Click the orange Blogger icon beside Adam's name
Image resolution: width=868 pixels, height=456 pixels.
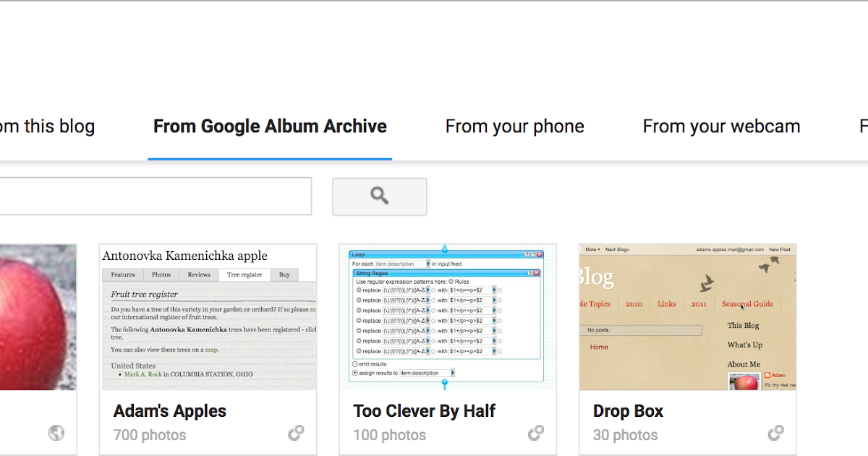tap(767, 376)
